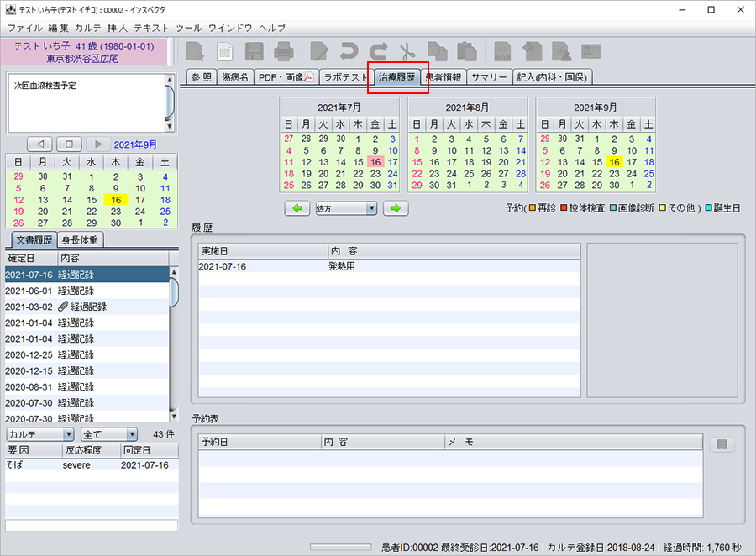The width and height of the screenshot is (756, 556).
Task: Click the save floppy disk toolbar icon
Action: click(255, 51)
